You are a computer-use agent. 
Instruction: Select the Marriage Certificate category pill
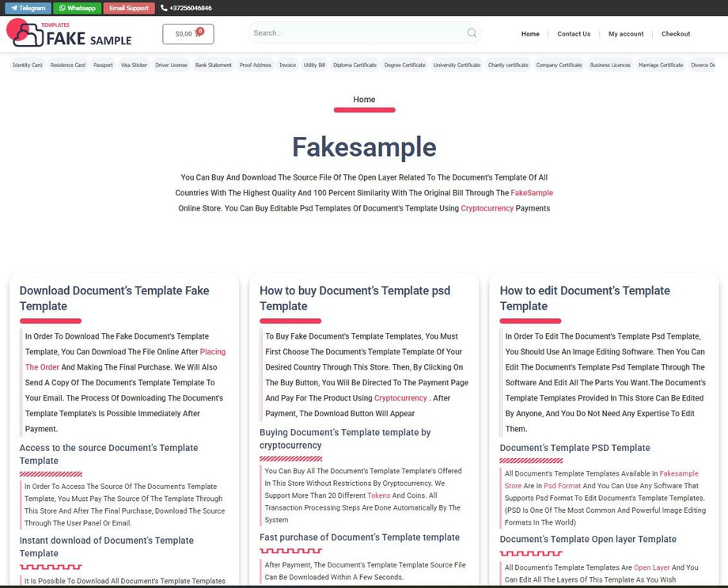tap(661, 65)
